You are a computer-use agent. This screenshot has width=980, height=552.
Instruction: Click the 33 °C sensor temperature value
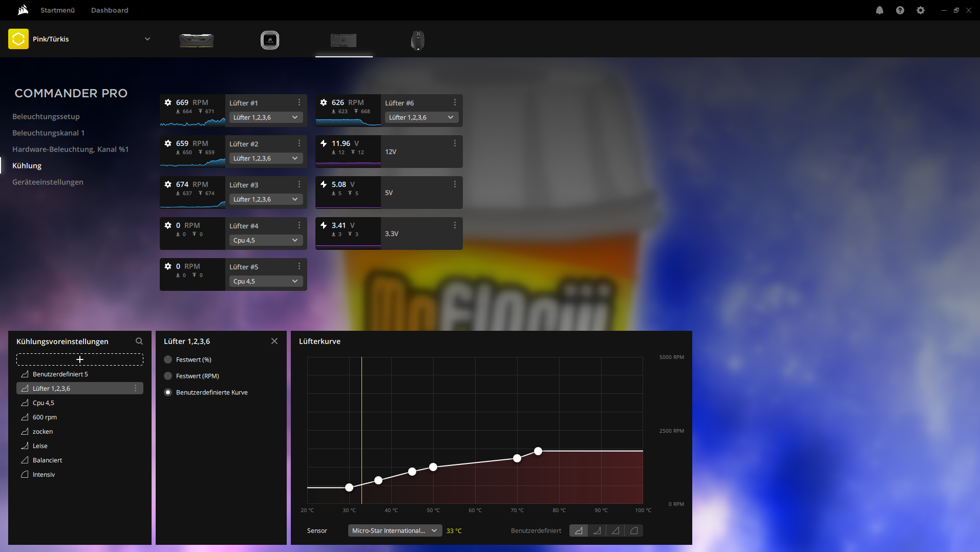(x=454, y=531)
